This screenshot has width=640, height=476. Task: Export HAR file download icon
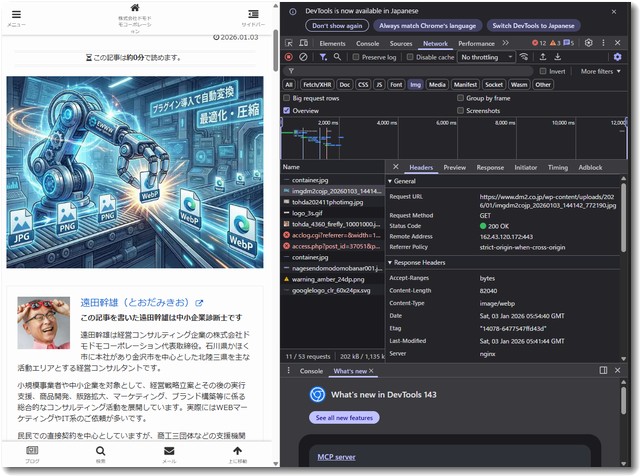pos(558,57)
